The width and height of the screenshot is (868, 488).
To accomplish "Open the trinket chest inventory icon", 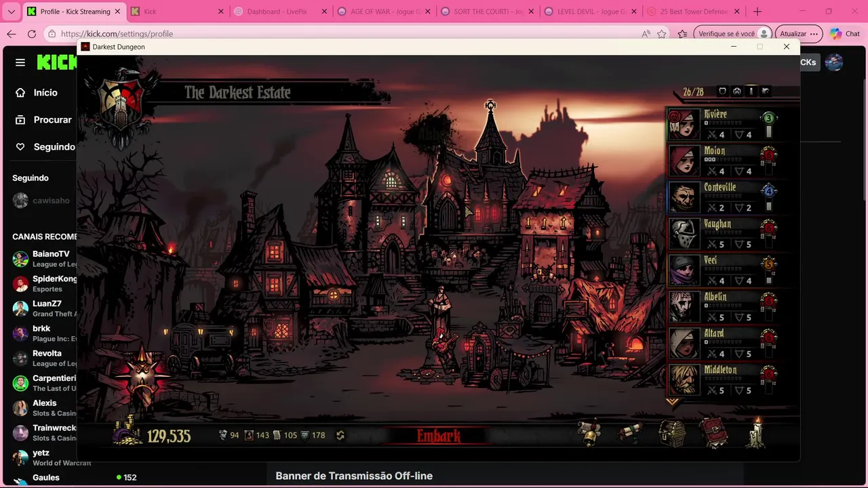I will pos(672,434).
